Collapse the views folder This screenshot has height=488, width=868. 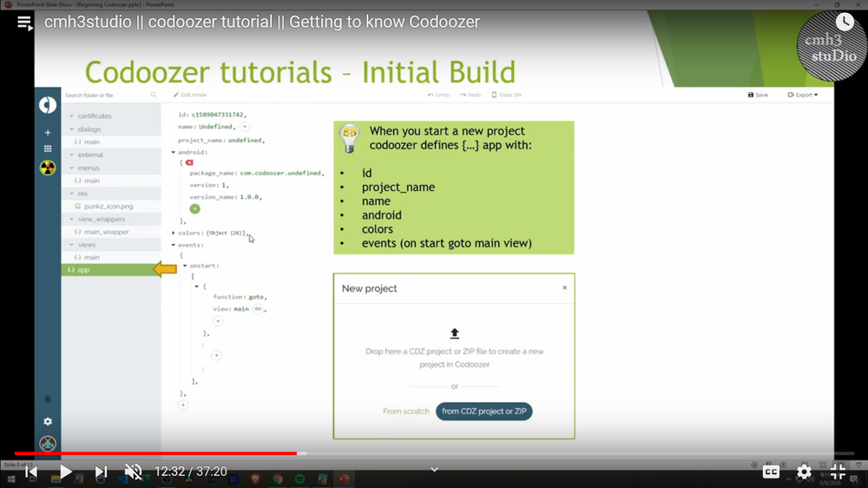pos(71,245)
